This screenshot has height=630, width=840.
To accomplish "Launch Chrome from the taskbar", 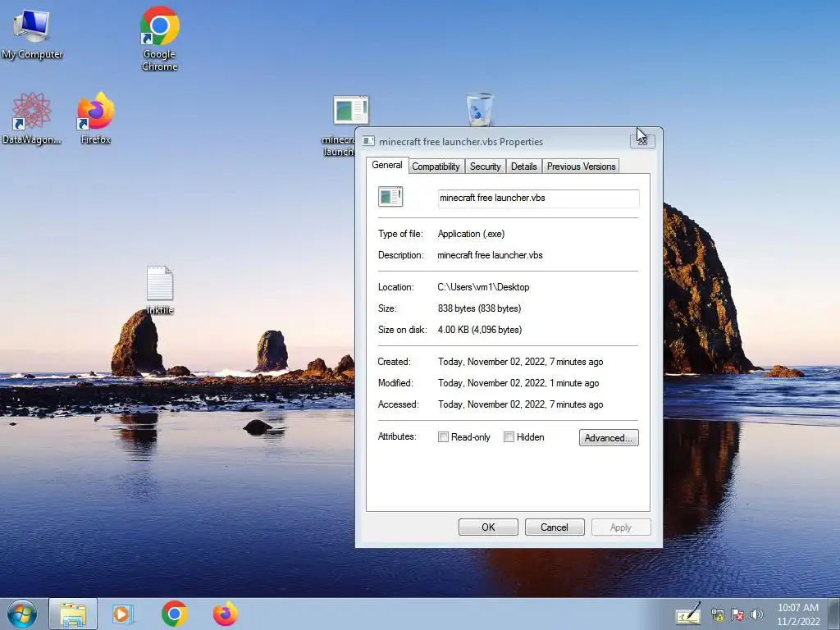I will [174, 614].
